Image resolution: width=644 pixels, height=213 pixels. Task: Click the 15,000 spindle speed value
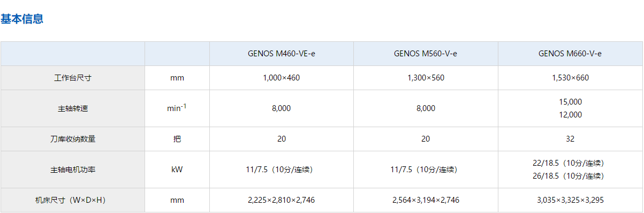click(571, 102)
